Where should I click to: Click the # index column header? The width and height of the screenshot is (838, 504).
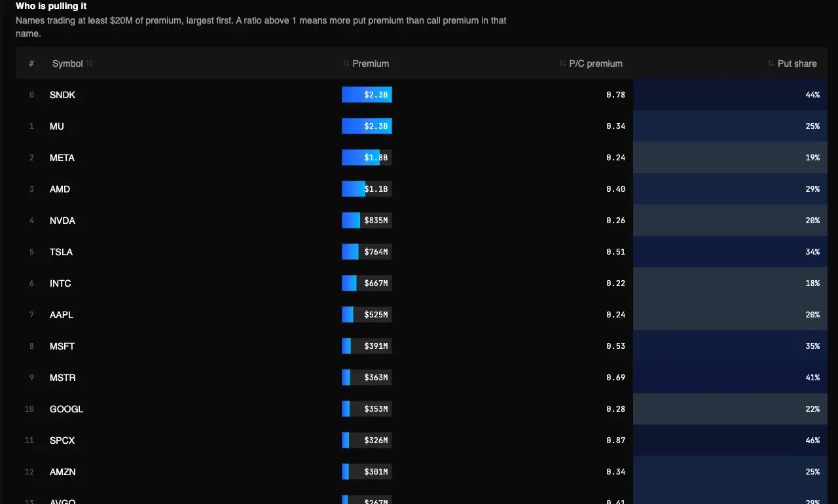click(31, 63)
